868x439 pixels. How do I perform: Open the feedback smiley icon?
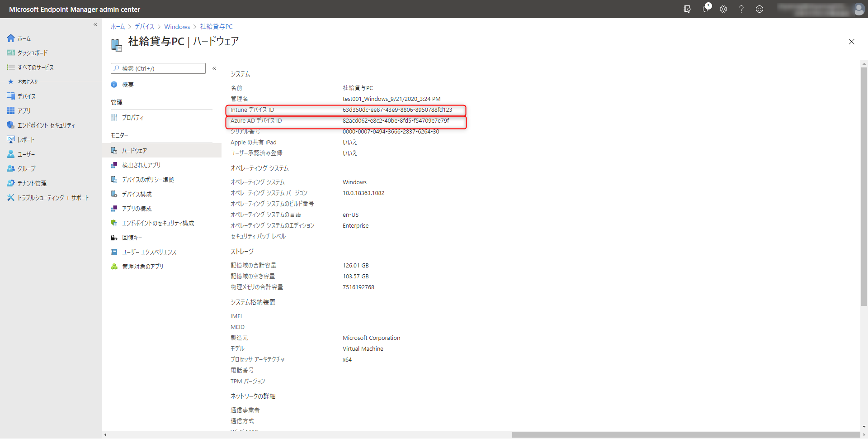[x=759, y=9]
